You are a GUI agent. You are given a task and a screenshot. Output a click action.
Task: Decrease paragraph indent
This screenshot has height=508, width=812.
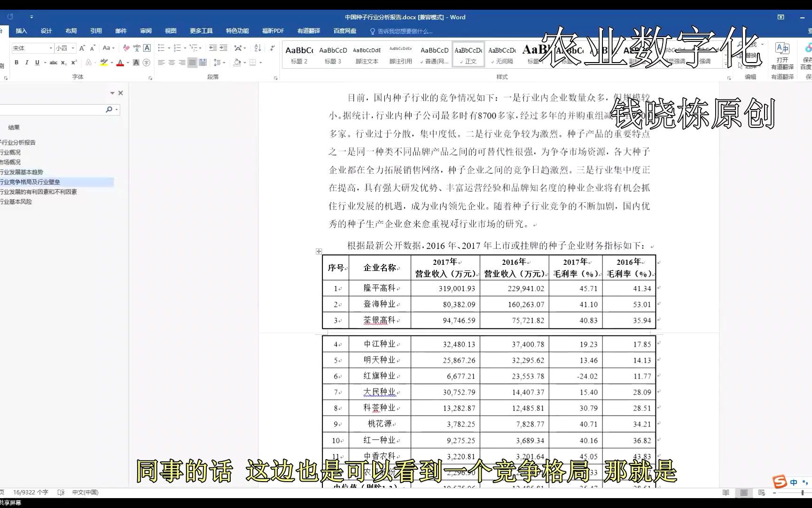pyautogui.click(x=213, y=48)
